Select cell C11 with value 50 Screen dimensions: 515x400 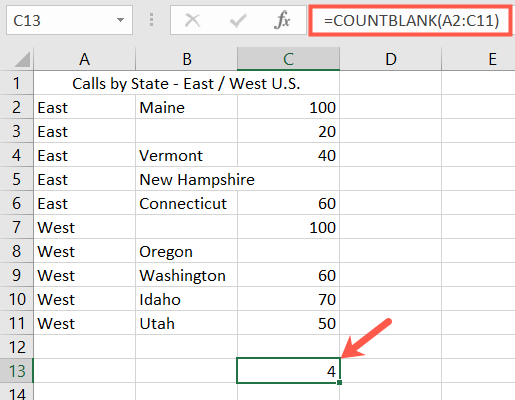pos(288,323)
